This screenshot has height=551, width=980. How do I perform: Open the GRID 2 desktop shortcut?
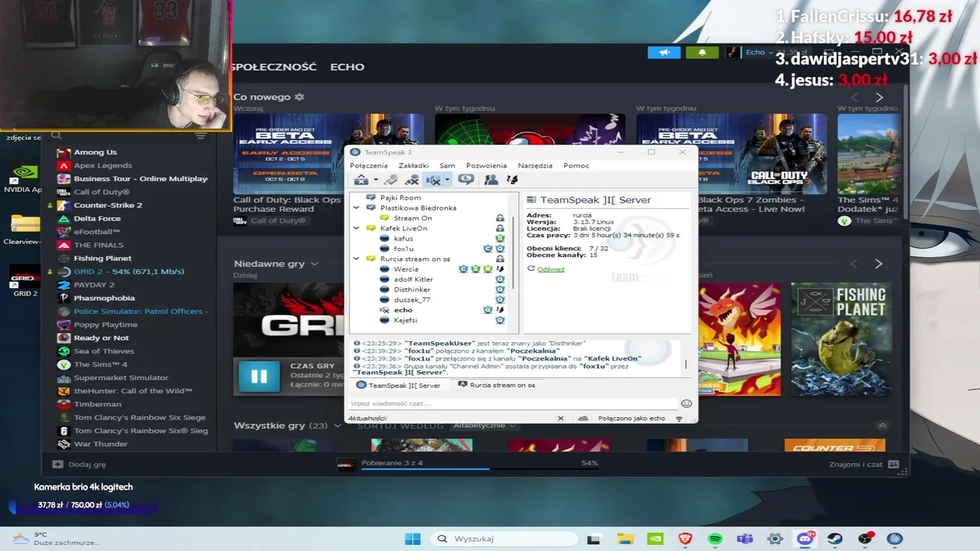click(x=24, y=281)
